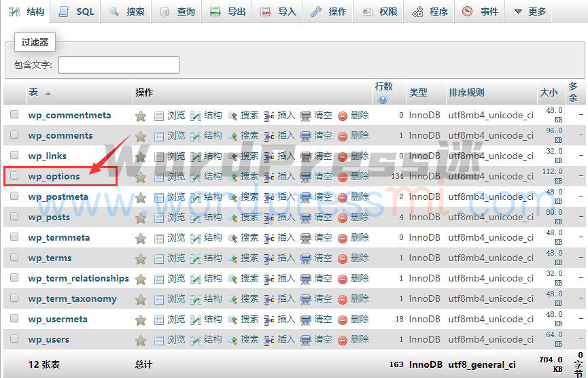
Task: Click browse icon for wp_posts row
Action: click(x=159, y=218)
